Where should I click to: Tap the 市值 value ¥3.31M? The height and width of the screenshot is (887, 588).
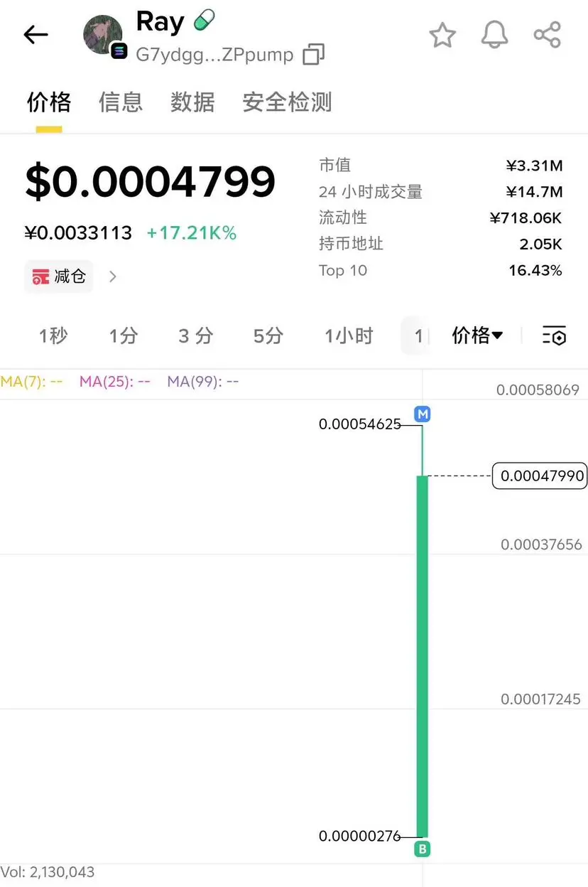[534, 166]
